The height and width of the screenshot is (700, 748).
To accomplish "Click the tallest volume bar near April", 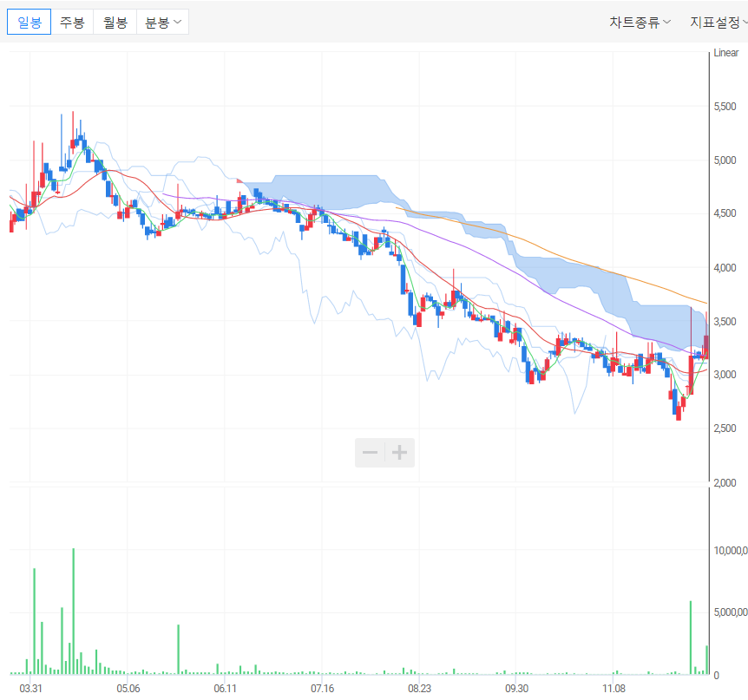I will (74, 612).
